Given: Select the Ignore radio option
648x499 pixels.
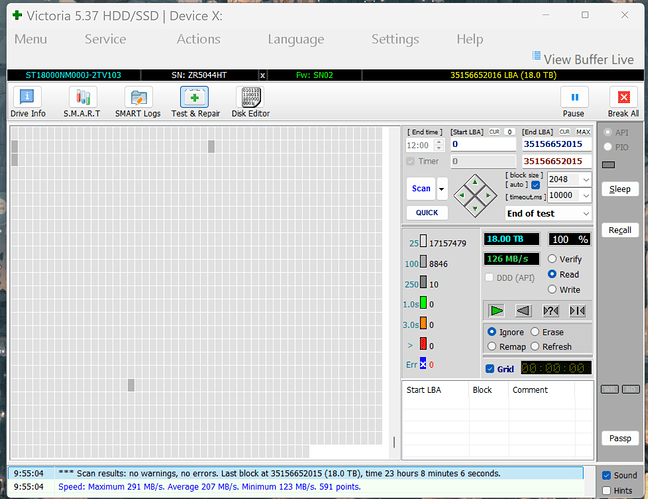Looking at the screenshot, I should click(492, 332).
